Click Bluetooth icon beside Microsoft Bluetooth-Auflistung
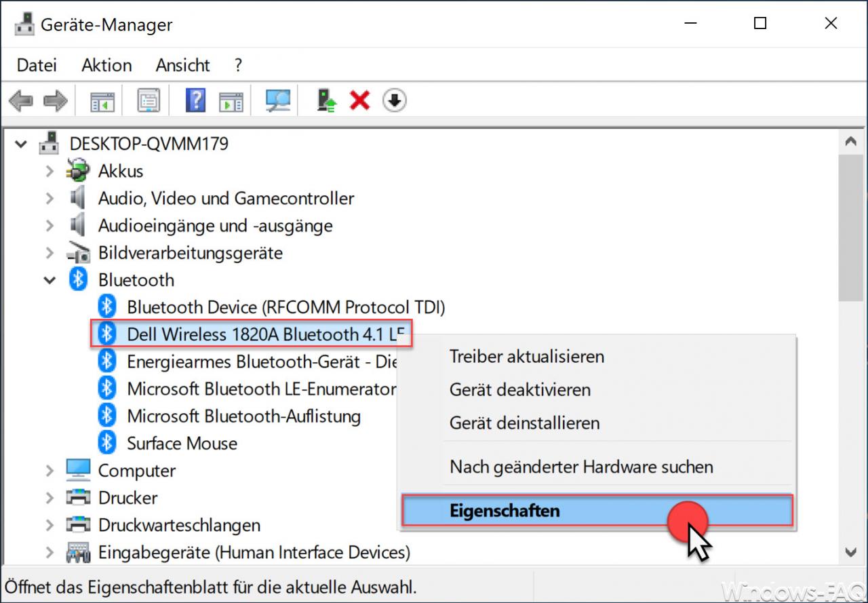This screenshot has height=603, width=868. pos(106,416)
